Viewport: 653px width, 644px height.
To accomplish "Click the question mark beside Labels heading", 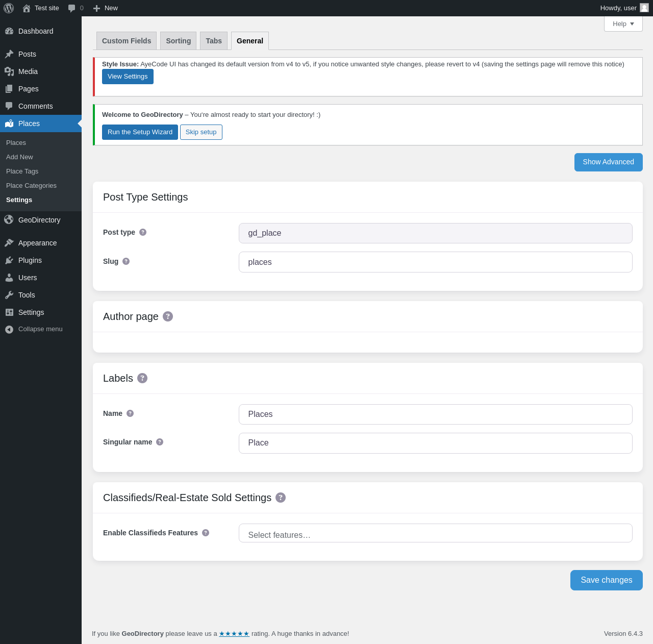I will (142, 378).
